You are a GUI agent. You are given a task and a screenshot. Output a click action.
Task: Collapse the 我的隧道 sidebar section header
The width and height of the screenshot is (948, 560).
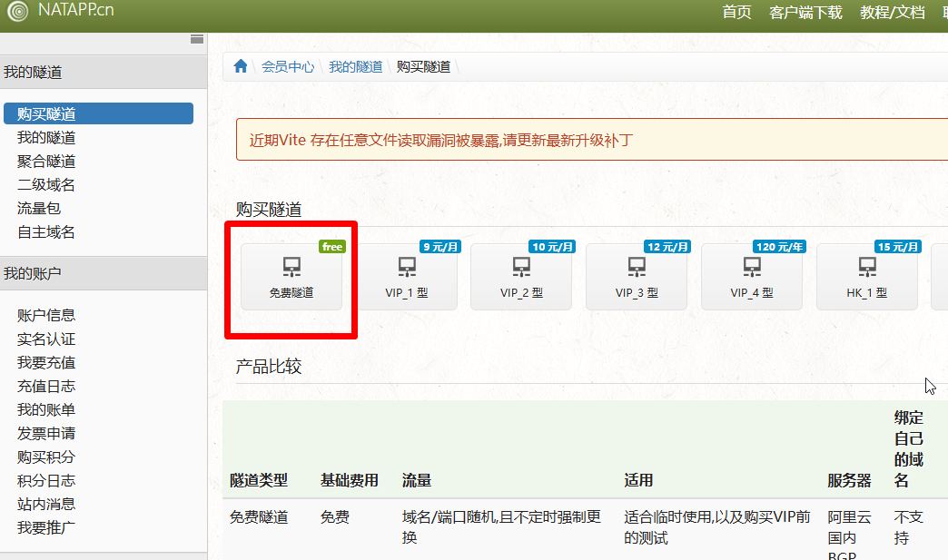[104, 72]
